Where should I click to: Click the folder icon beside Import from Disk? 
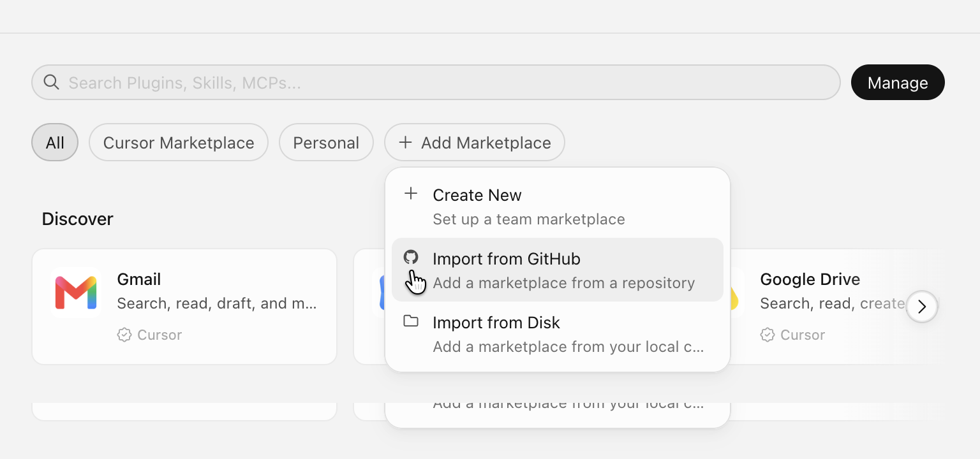tap(411, 321)
